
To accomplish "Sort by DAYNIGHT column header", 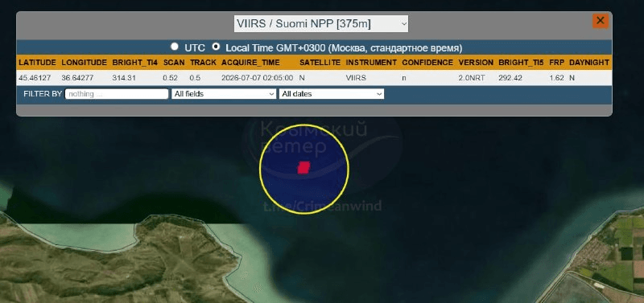I will tap(589, 63).
